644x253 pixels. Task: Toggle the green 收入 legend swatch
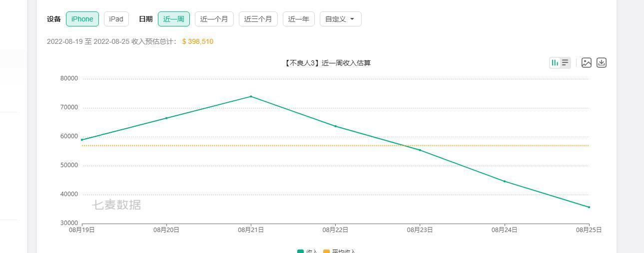[300, 252]
